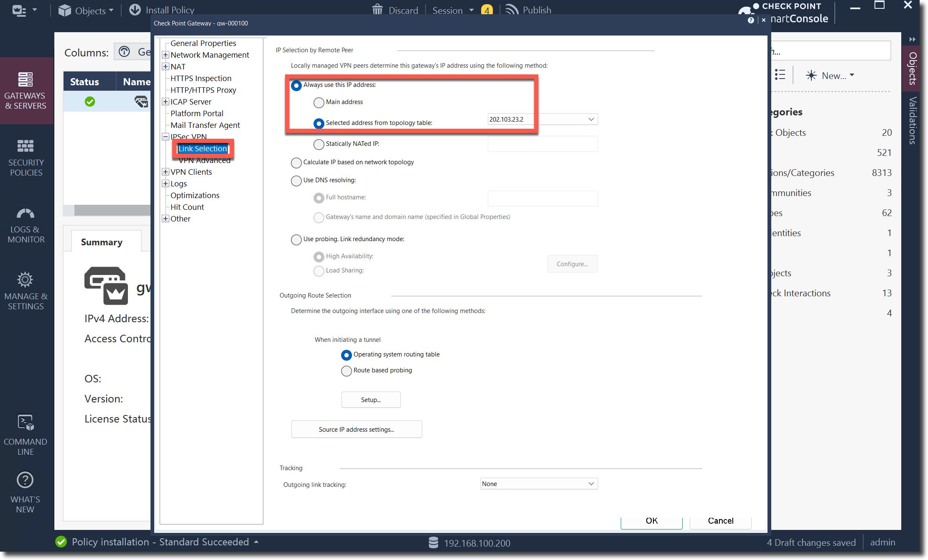This screenshot has width=928, height=560.
Task: Open the Security Policies view icon
Action: pyautogui.click(x=25, y=146)
